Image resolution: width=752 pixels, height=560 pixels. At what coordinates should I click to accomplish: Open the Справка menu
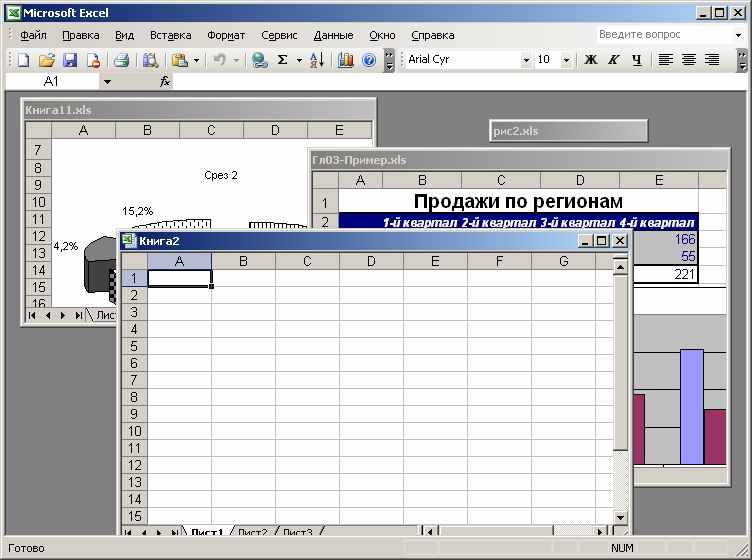pyautogui.click(x=433, y=35)
